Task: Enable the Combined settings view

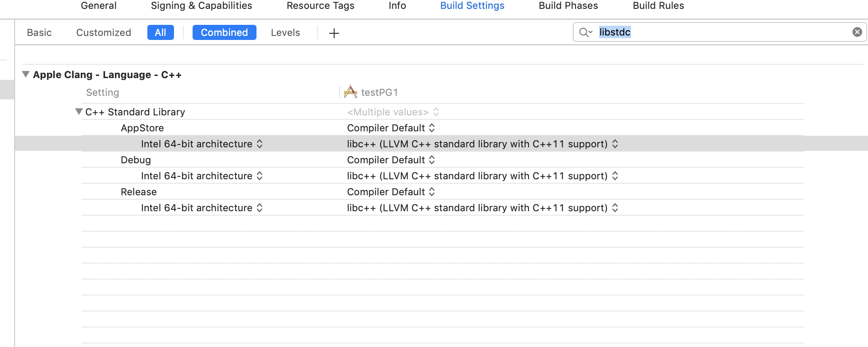Action: click(x=224, y=32)
